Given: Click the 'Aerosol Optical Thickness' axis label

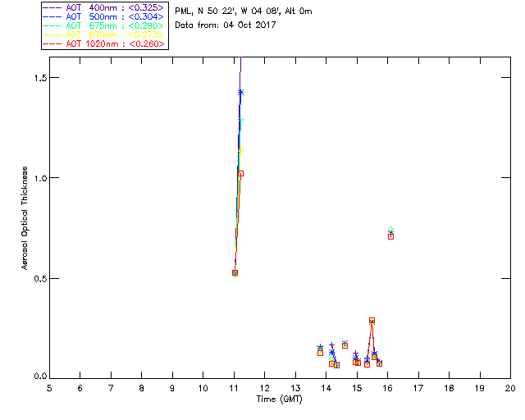Looking at the screenshot, I should click(25, 218).
